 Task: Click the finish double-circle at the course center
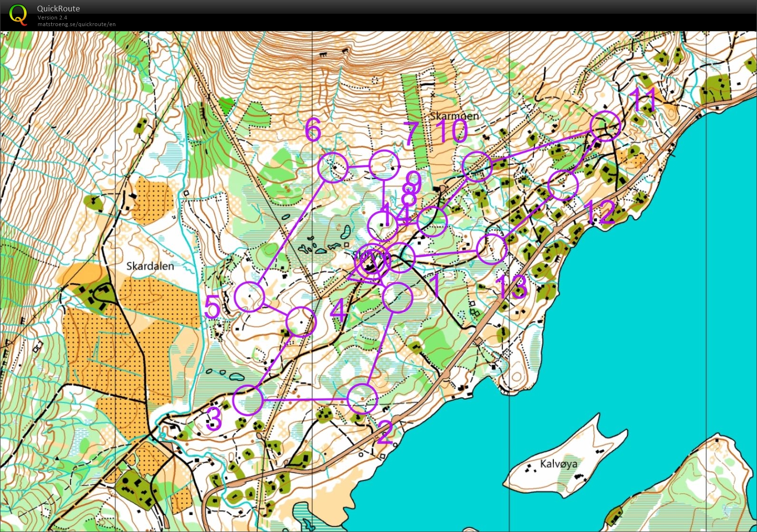point(372,261)
